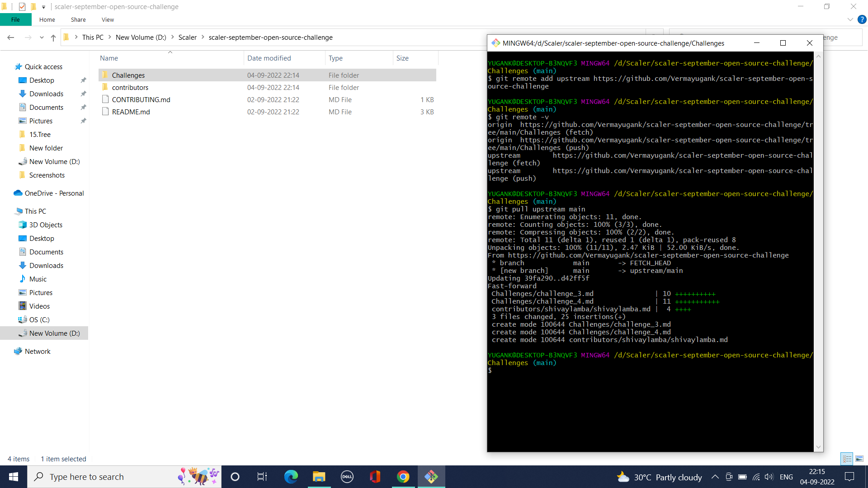
Task: Switch to Details view using status bar icon
Action: tap(846, 459)
